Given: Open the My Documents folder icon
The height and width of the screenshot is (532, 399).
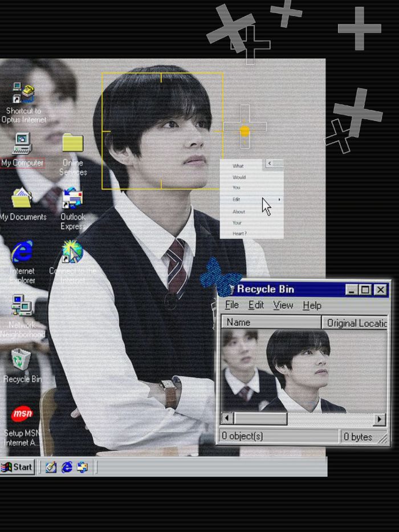Looking at the screenshot, I should tap(22, 197).
